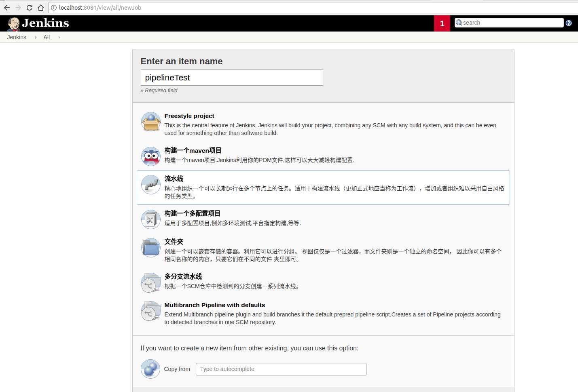Click the Copy from label
Viewport: 578px width, 392px height.
tap(177, 369)
